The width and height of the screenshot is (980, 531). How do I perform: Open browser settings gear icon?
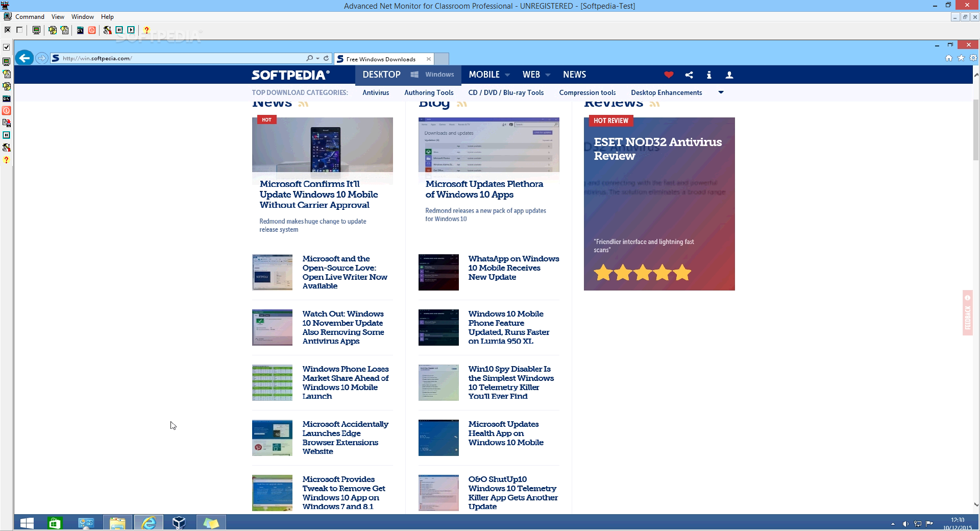(973, 58)
